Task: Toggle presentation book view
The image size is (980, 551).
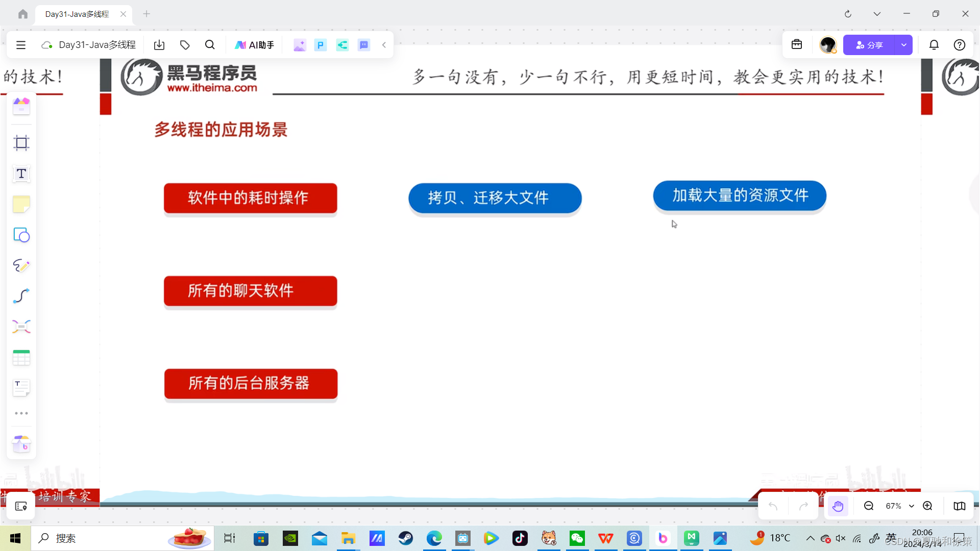Action: [x=959, y=506]
